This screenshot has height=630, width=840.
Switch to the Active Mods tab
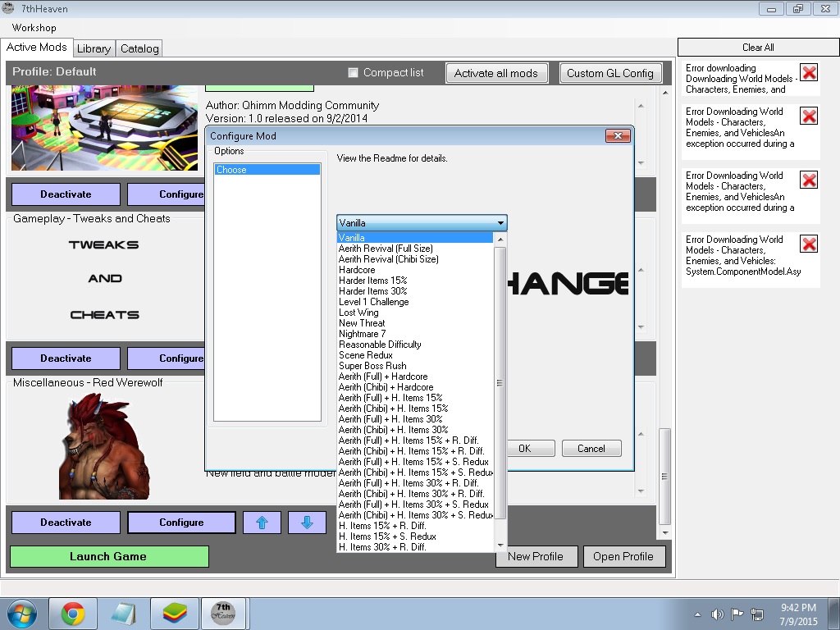coord(36,47)
